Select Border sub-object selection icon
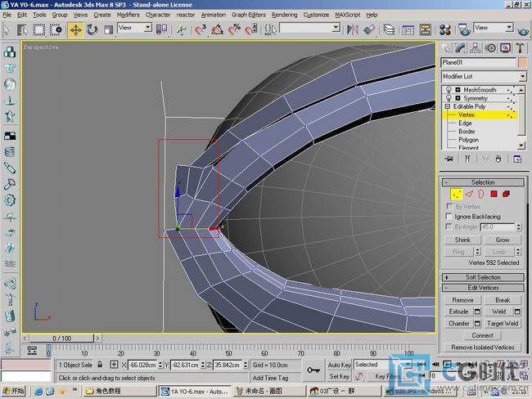This screenshot has width=532, height=399. (481, 194)
